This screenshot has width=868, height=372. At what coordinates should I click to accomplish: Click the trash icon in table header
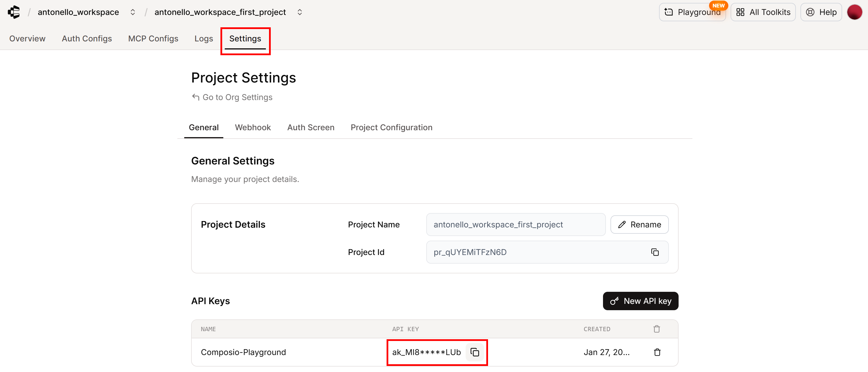click(x=656, y=329)
